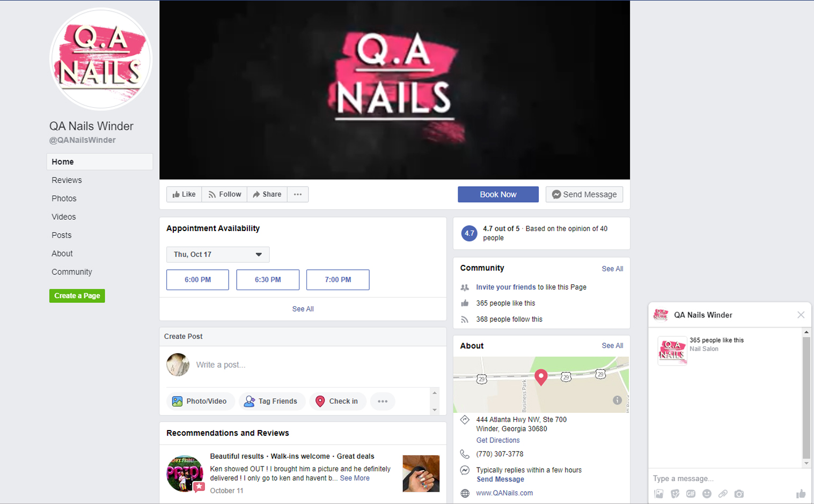Click your profile avatar in Create Post
Viewport: 814px width, 504px height.
tap(178, 365)
